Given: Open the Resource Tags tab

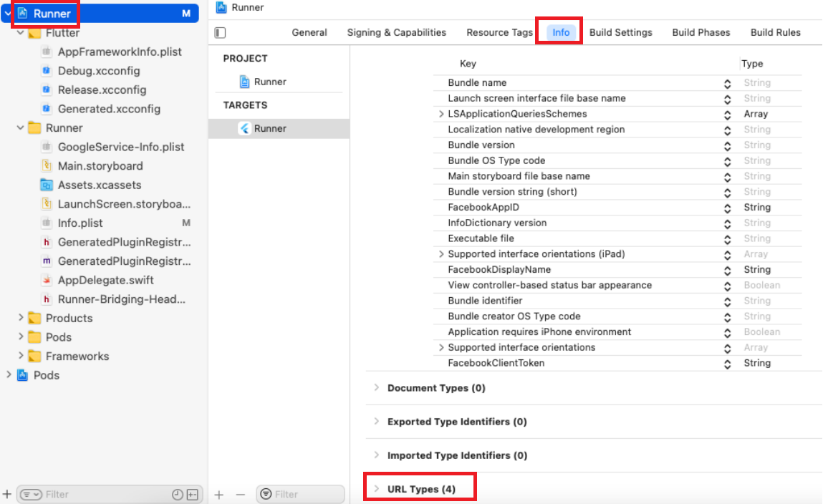Looking at the screenshot, I should [499, 32].
